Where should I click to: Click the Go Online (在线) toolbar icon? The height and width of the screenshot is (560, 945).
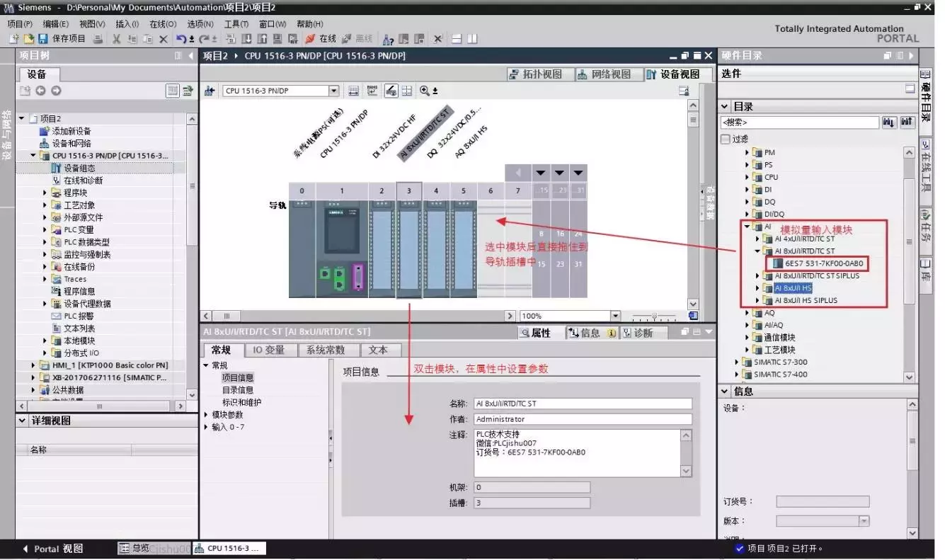pos(310,39)
